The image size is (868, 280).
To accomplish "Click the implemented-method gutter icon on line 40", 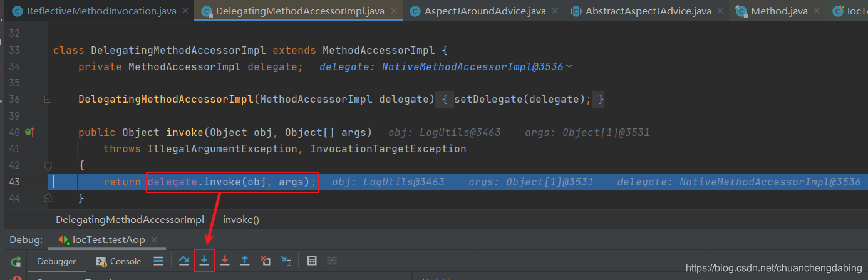I will [x=29, y=132].
